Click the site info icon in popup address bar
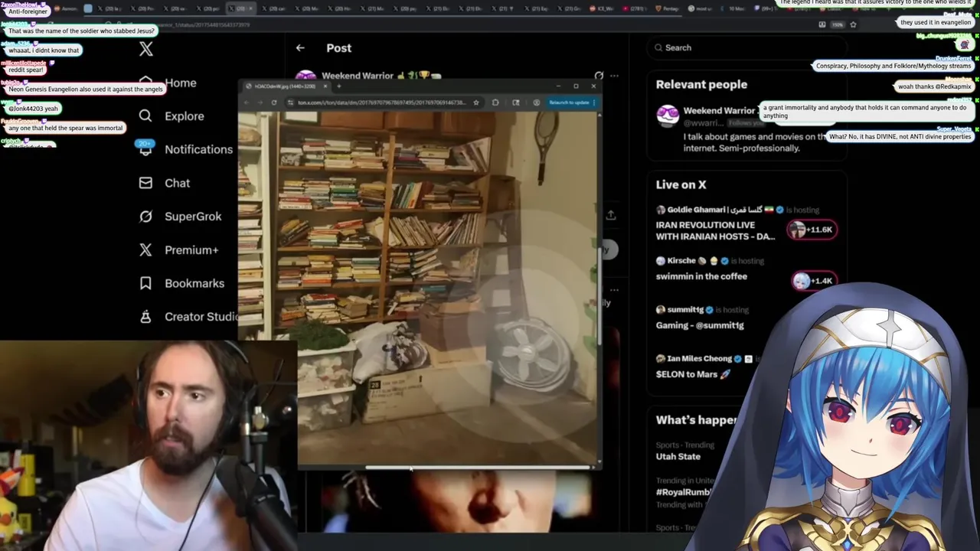 (x=290, y=103)
